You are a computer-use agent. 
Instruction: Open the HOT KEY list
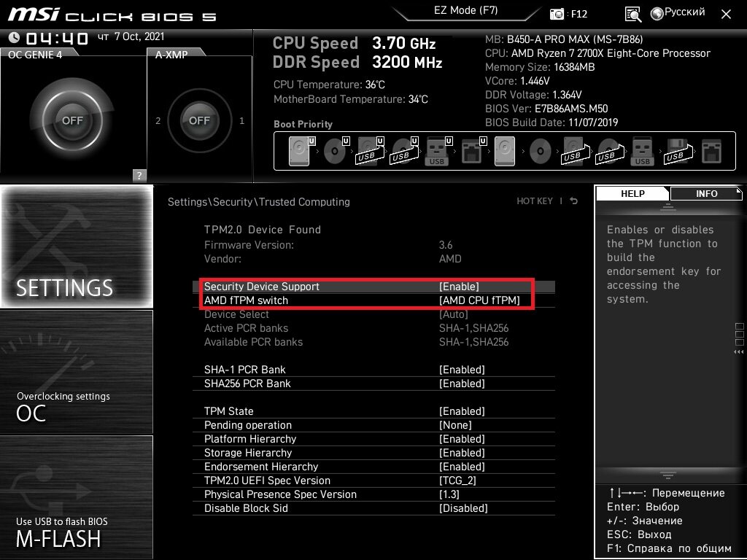click(x=535, y=201)
